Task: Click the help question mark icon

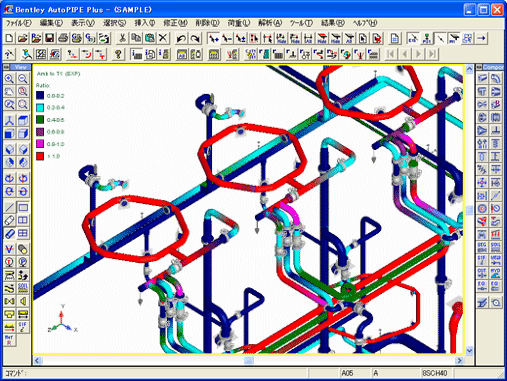Action: click(x=118, y=54)
